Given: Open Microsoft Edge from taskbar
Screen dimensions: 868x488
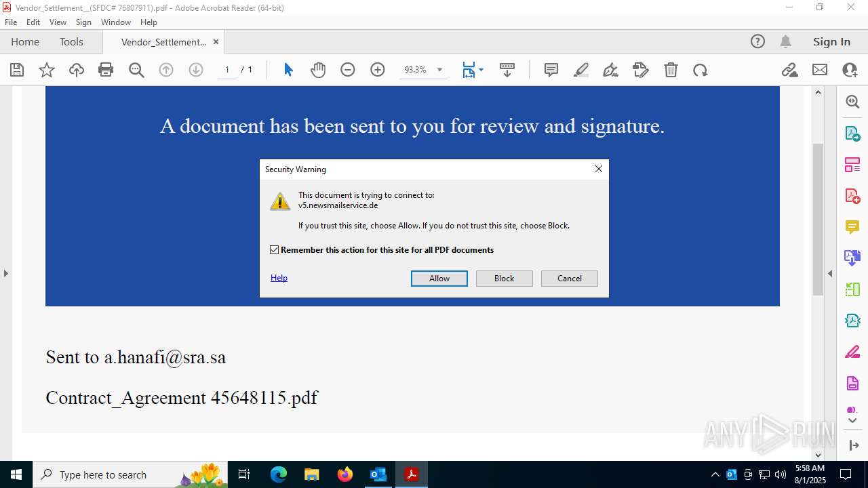Looking at the screenshot, I should [279, 474].
